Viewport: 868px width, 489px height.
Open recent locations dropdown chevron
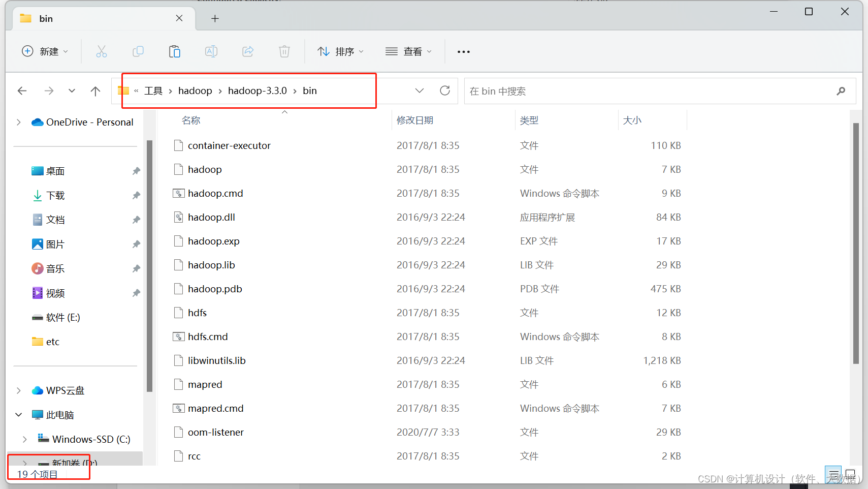(72, 91)
